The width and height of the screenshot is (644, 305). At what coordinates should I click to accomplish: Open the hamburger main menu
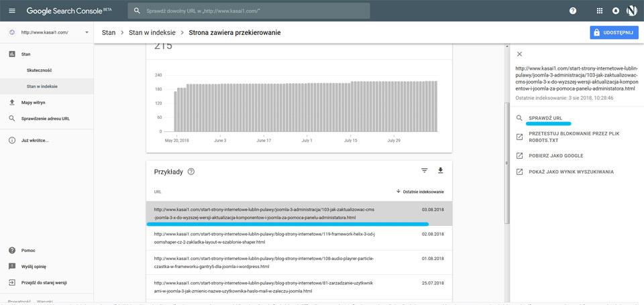click(12, 11)
